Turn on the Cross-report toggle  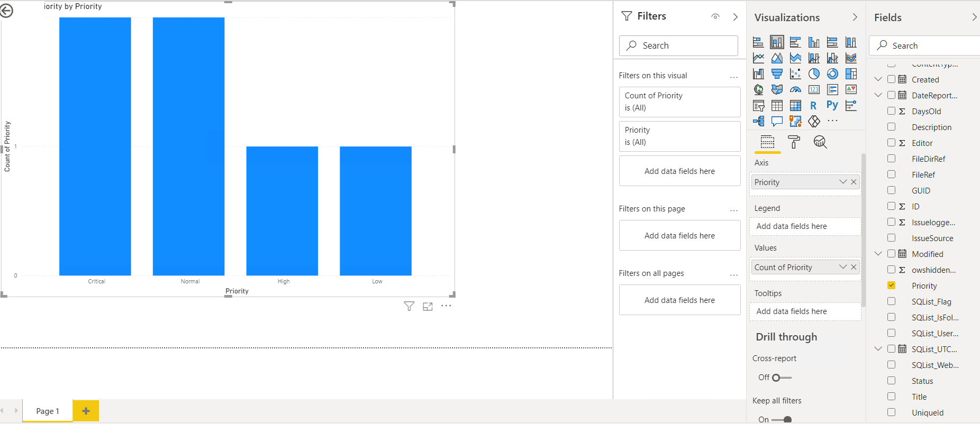tap(782, 377)
